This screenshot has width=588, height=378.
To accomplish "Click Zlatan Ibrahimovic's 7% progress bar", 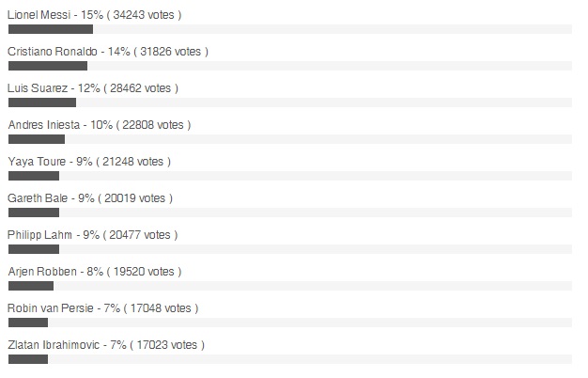I will (27, 359).
